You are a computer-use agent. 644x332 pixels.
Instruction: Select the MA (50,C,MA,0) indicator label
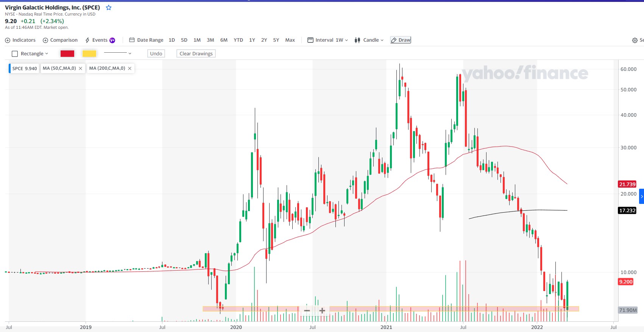pyautogui.click(x=59, y=69)
